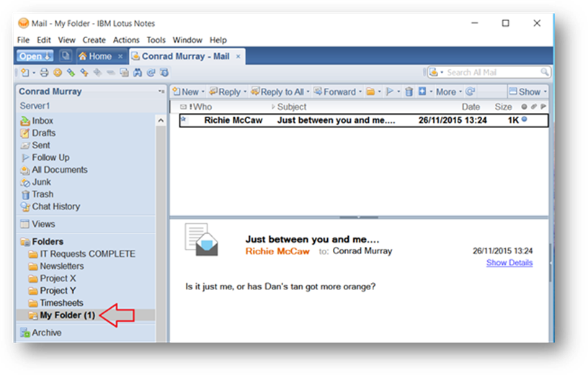Click the Richie McCaw sender name in preview
This screenshot has height=375, width=588.
point(277,251)
